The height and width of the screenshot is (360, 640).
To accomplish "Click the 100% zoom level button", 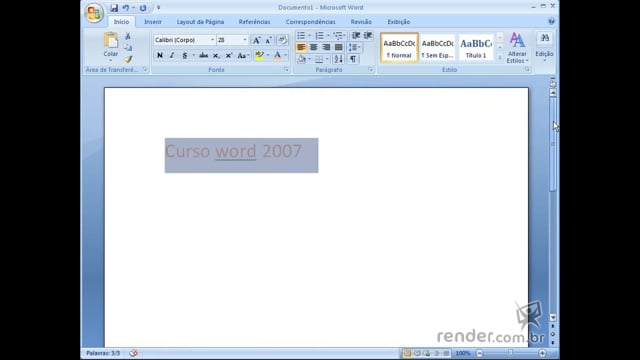I will (463, 353).
